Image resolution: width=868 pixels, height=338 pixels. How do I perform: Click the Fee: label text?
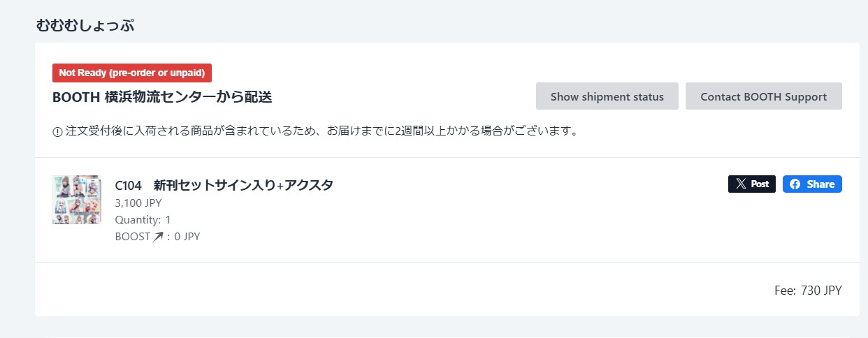click(x=785, y=291)
